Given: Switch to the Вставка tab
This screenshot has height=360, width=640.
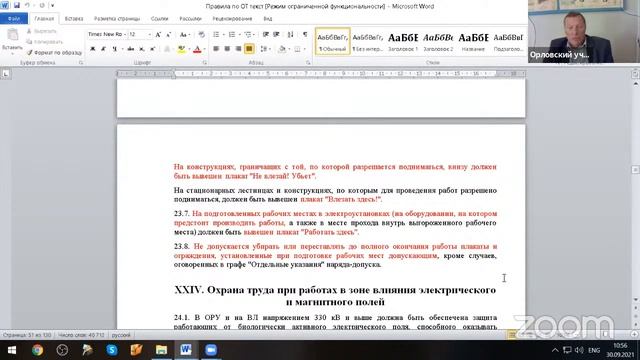Looking at the screenshot, I should (74, 19).
